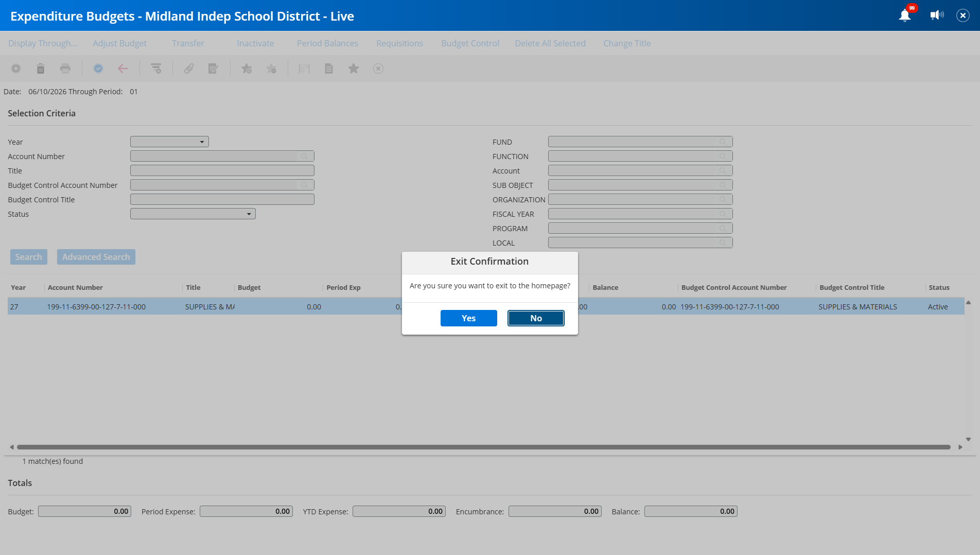Click the remove favorite star icon
Viewport: 980px width, 555px height.
271,68
